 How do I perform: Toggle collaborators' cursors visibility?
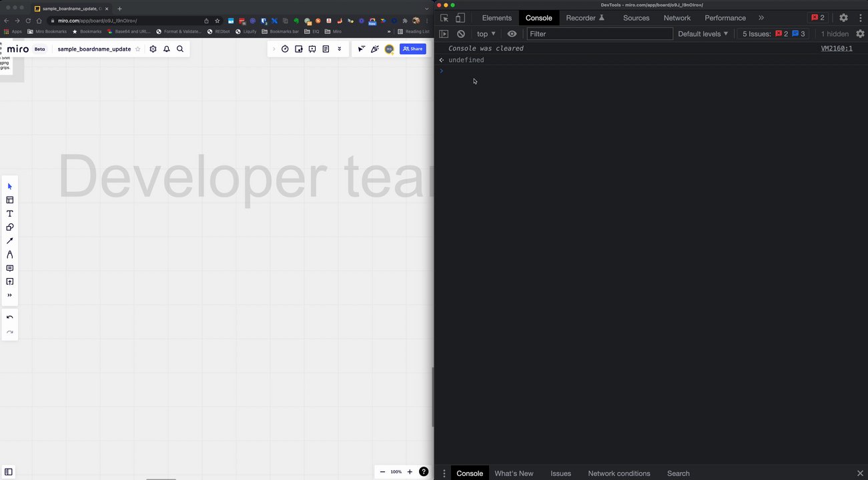(361, 49)
